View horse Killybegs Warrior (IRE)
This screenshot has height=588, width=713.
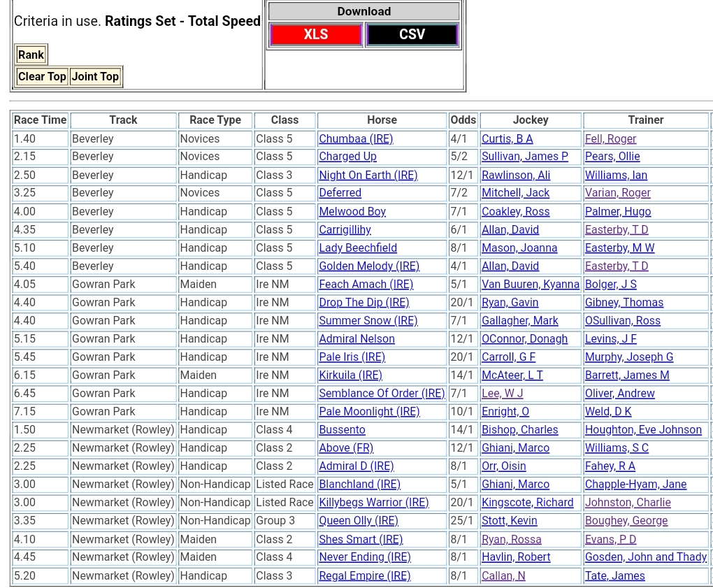coord(373,503)
